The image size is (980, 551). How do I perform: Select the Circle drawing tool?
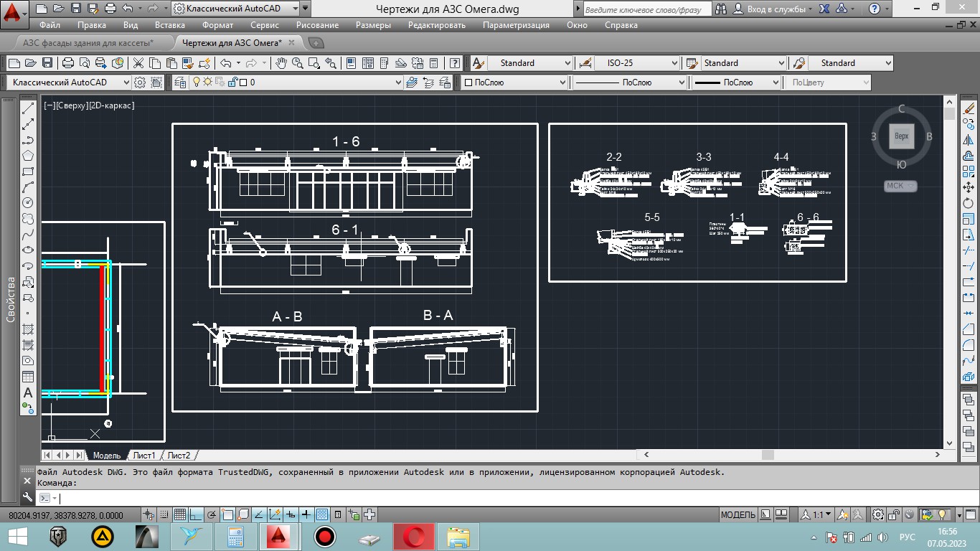tap(28, 203)
